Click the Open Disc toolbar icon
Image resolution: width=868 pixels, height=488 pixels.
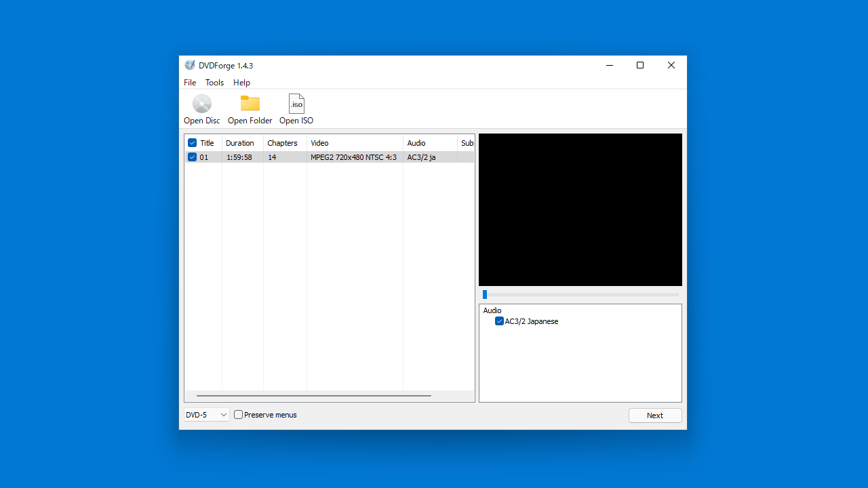pyautogui.click(x=202, y=104)
